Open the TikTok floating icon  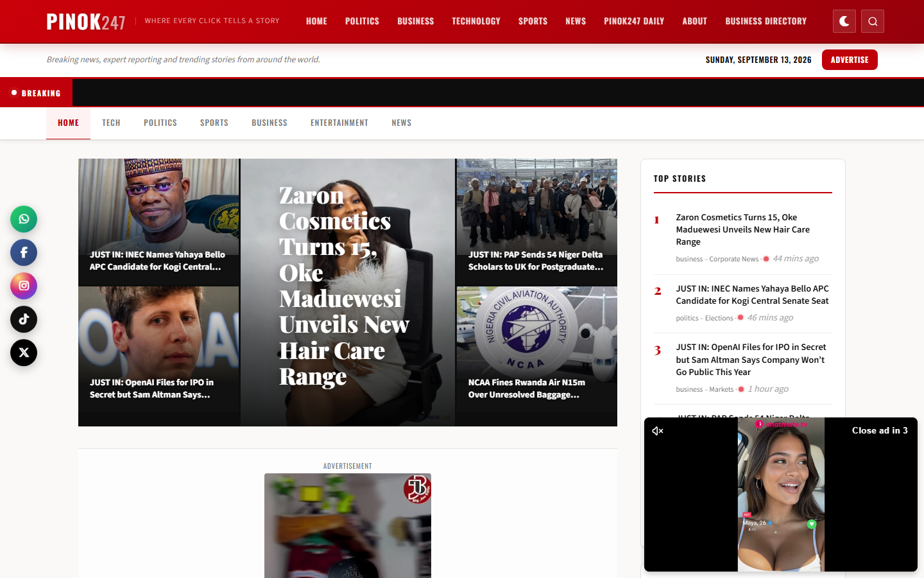pyautogui.click(x=24, y=319)
